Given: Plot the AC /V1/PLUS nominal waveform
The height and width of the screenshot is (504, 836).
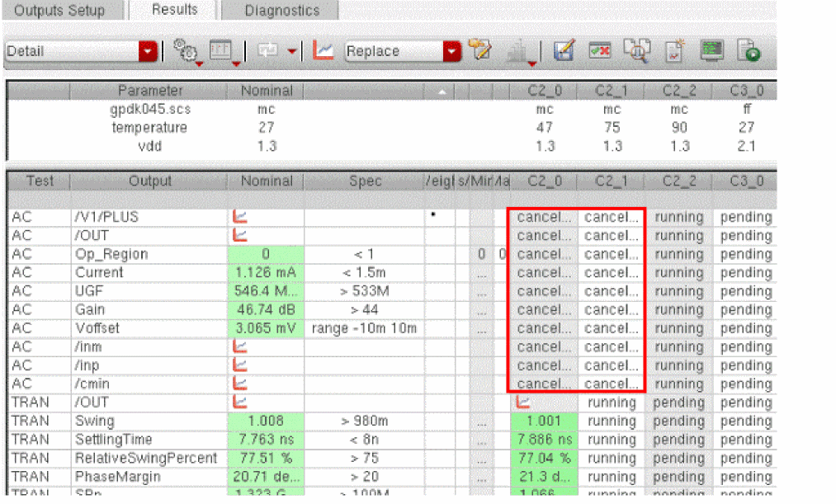Looking at the screenshot, I should coord(241,218).
